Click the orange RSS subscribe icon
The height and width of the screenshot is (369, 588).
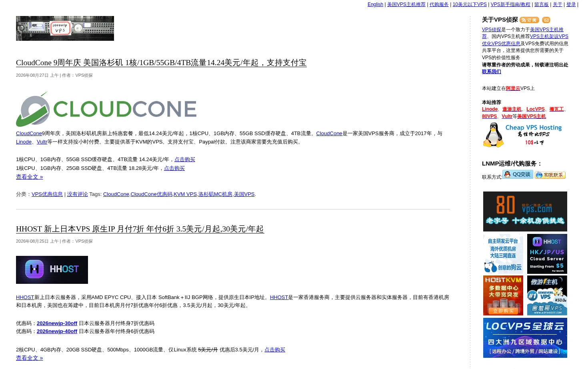529,20
